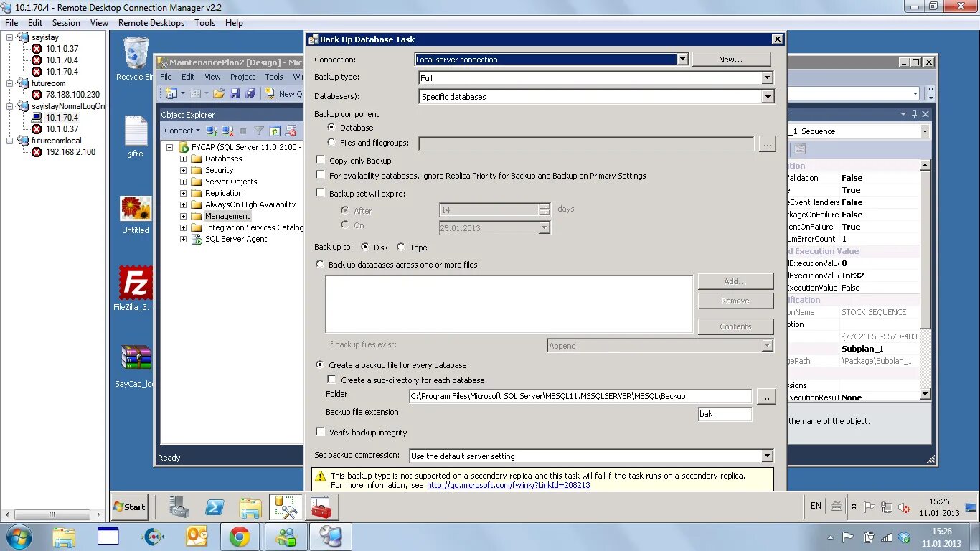The height and width of the screenshot is (551, 980).
Task: Select Back up databases across one or more files
Action: 320,265
